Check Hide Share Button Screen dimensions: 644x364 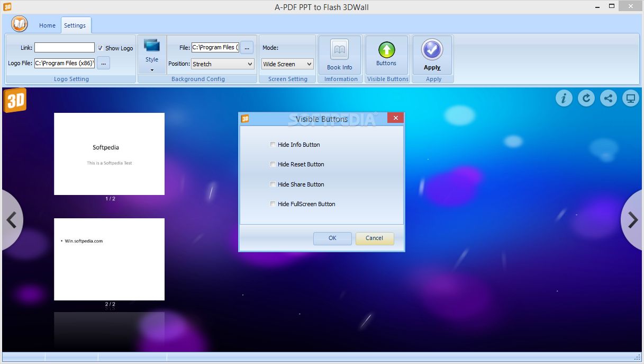(x=273, y=184)
